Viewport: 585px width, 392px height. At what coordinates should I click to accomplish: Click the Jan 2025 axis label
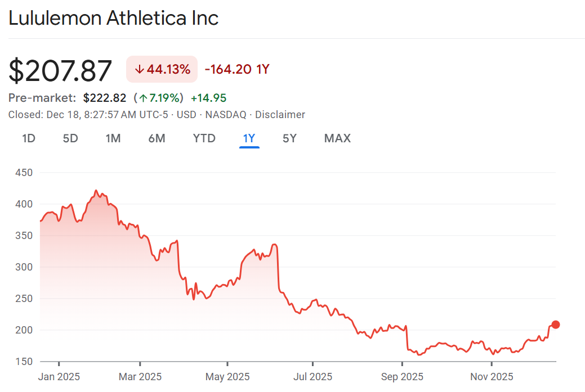point(59,377)
